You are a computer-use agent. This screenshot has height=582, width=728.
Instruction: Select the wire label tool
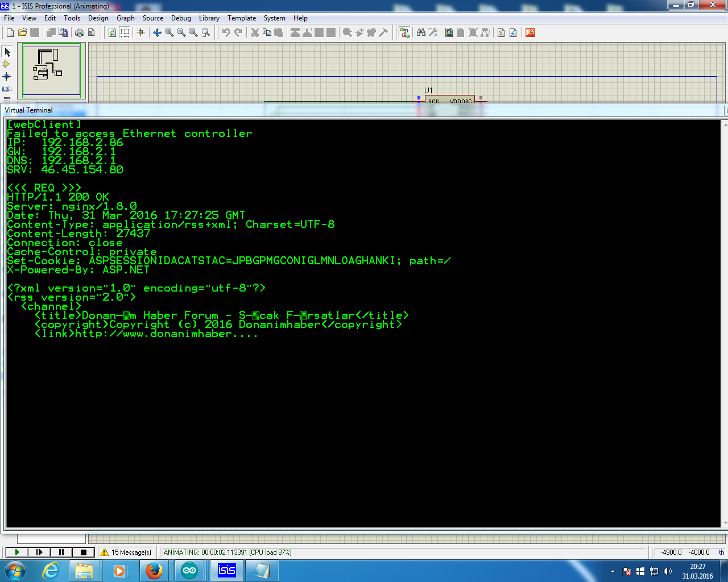tap(7, 89)
